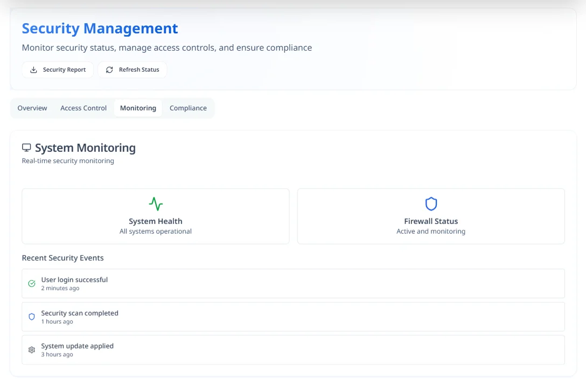586x392 pixels.
Task: Go to the Compliance tab
Action: pos(188,108)
